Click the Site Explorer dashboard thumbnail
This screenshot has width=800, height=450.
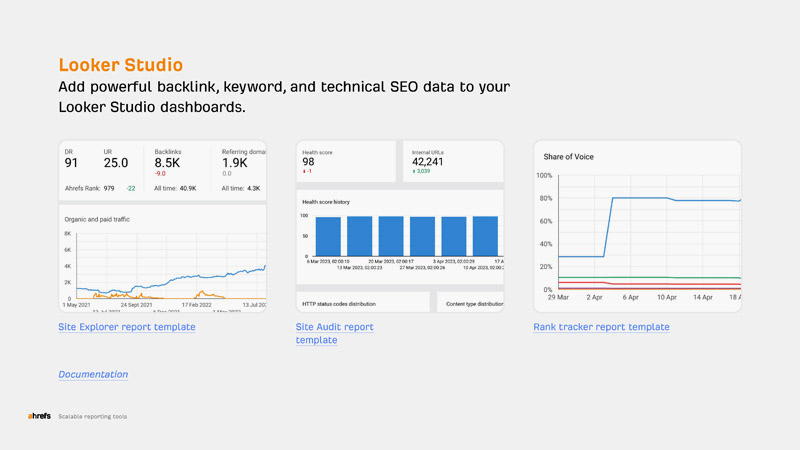(x=162, y=226)
